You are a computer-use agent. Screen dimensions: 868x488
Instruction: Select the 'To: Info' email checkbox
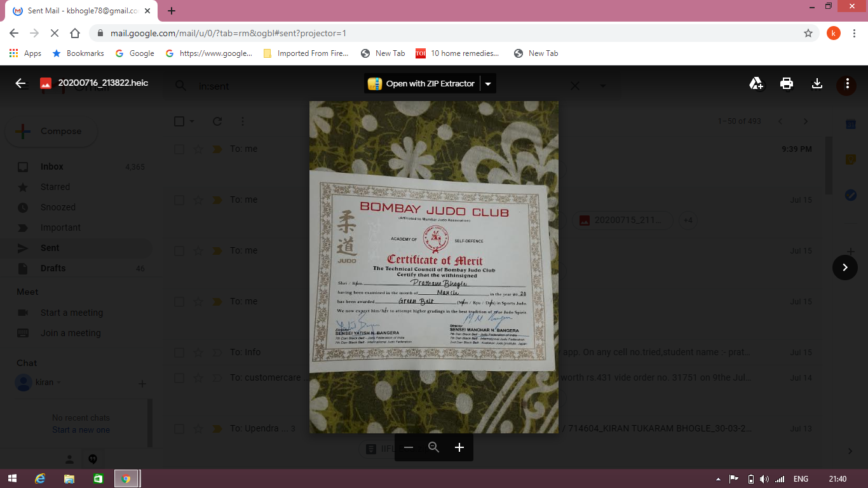[179, 353]
